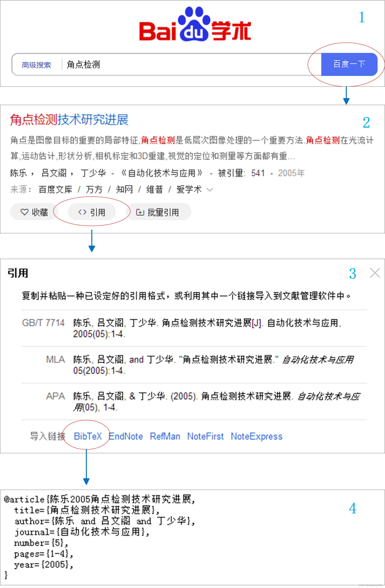Open article title 角点检测技术研究进展
This screenshot has height=588, width=385.
(x=69, y=120)
